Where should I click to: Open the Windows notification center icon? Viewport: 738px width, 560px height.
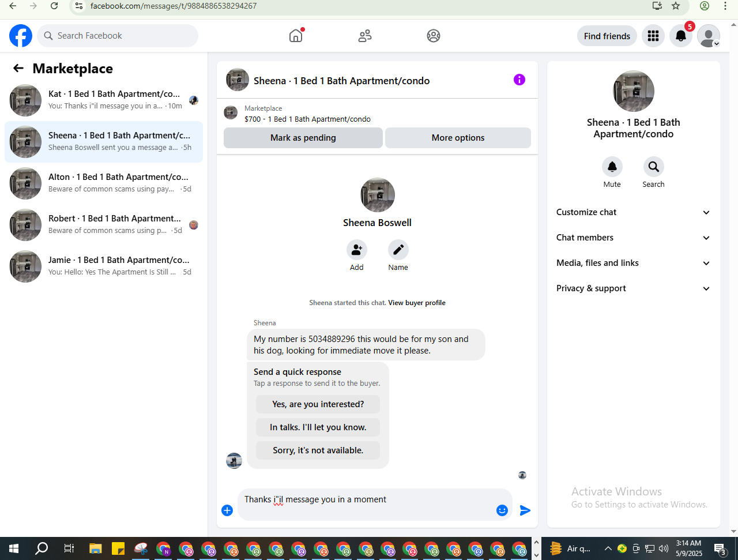pyautogui.click(x=720, y=548)
